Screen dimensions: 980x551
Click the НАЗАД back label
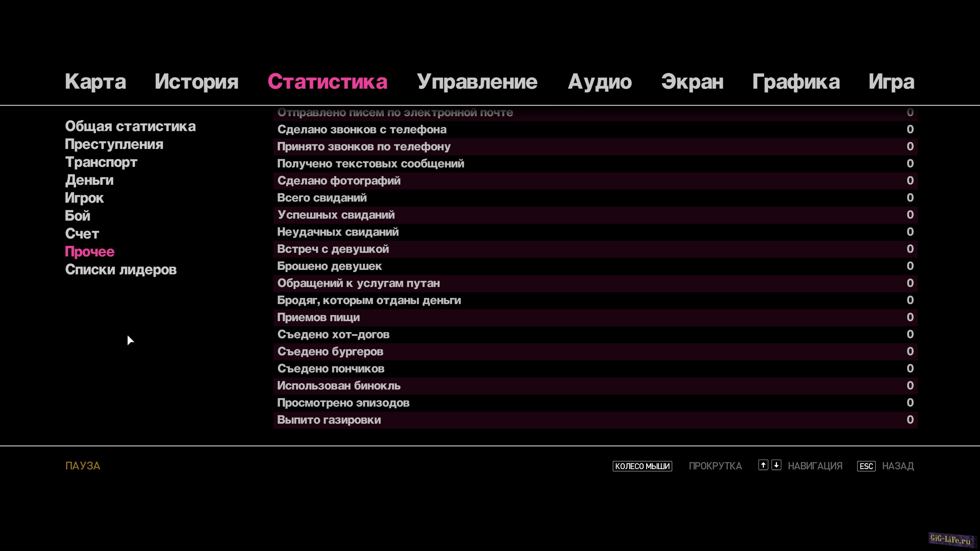pyautogui.click(x=898, y=466)
